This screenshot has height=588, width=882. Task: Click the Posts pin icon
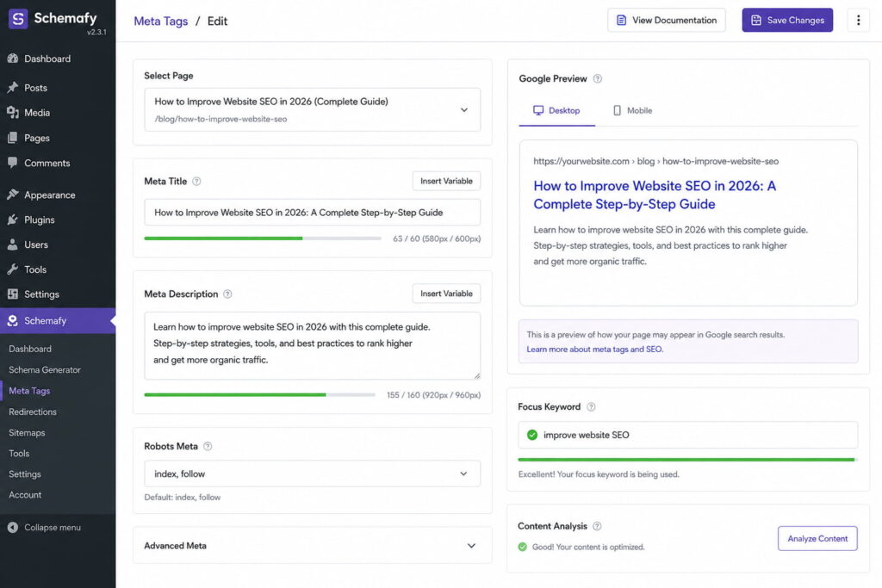[12, 88]
